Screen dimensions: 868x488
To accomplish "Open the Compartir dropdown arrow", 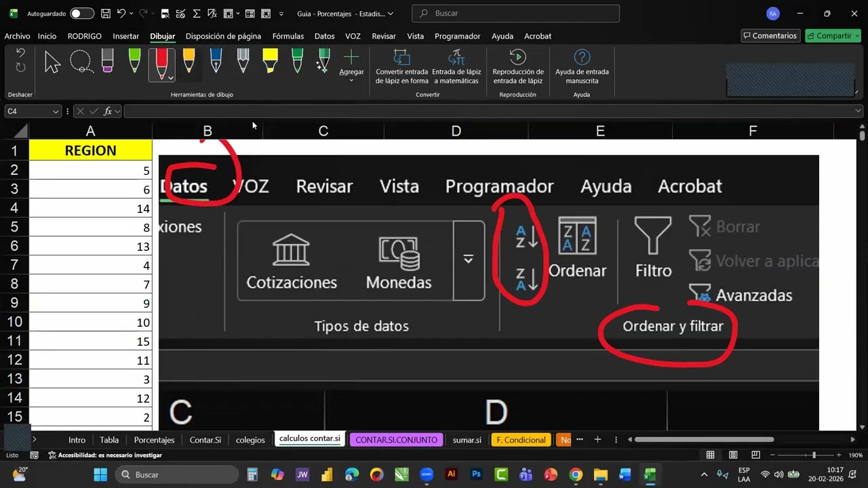I will click(x=856, y=36).
